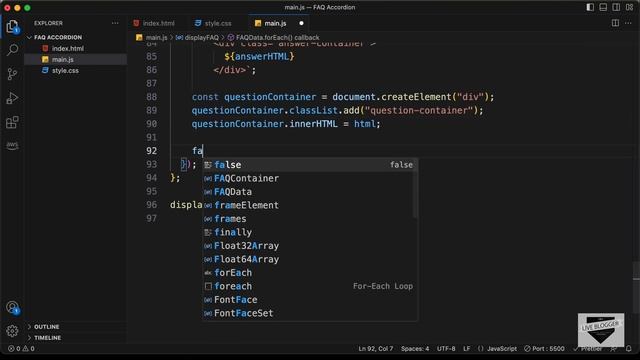This screenshot has width=640, height=360.
Task: Change end of line sequence LF
Action: pyautogui.click(x=467, y=349)
